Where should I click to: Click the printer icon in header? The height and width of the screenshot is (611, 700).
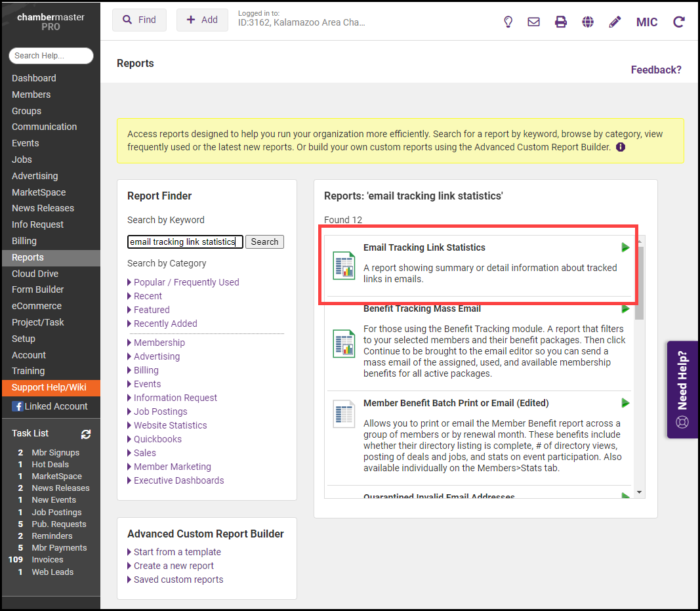[560, 22]
